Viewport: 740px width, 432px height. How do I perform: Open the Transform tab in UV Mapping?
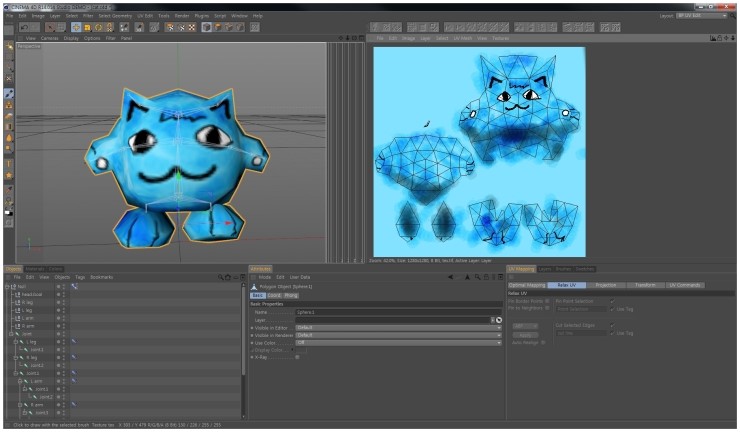coord(645,285)
